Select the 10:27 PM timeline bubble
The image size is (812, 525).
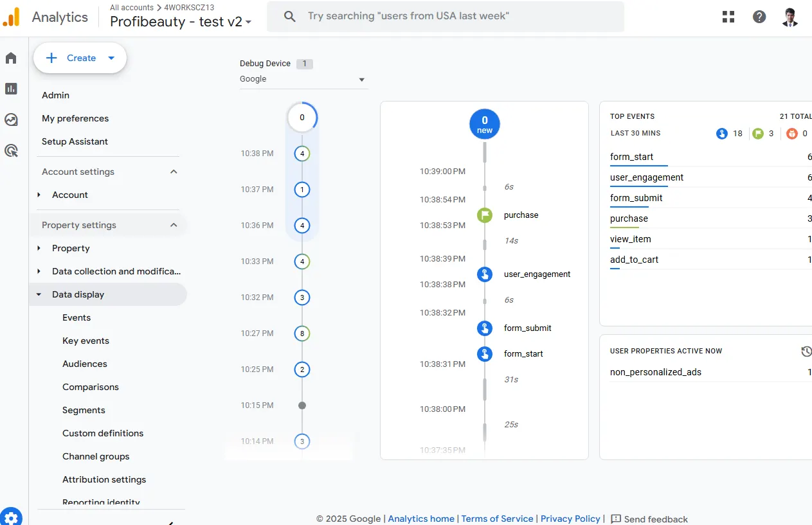pyautogui.click(x=302, y=334)
